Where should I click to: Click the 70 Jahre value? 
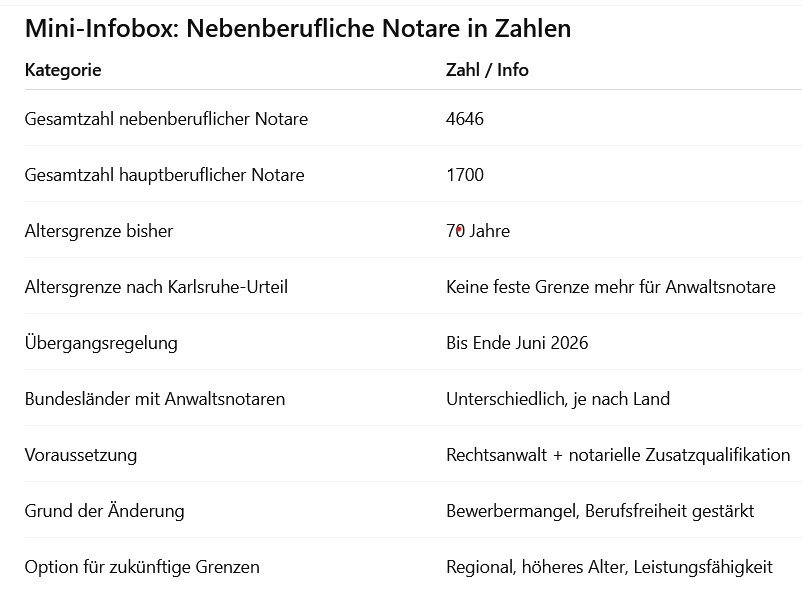pos(478,231)
